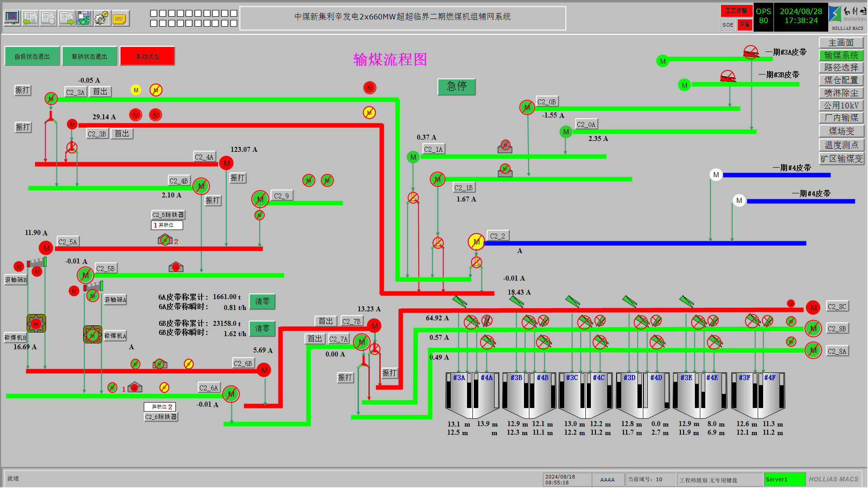This screenshot has height=488, width=868.
Task: Switch to the 喷淋除尘 page
Action: [841, 93]
